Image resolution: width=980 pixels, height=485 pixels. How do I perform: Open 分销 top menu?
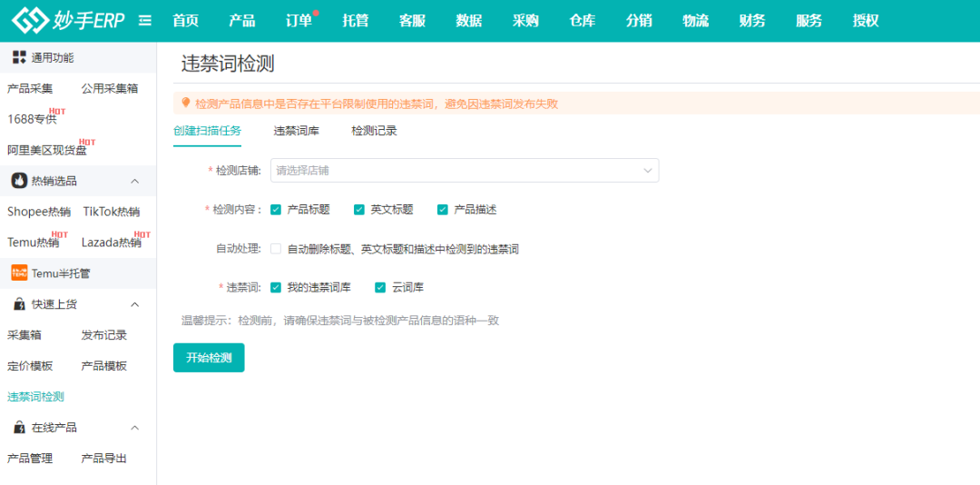coord(639,21)
